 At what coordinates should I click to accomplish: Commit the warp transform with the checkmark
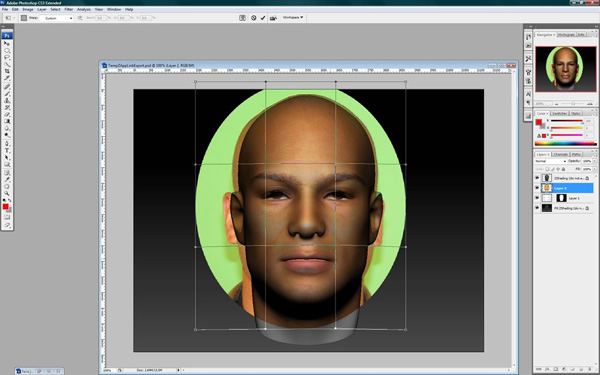(263, 18)
